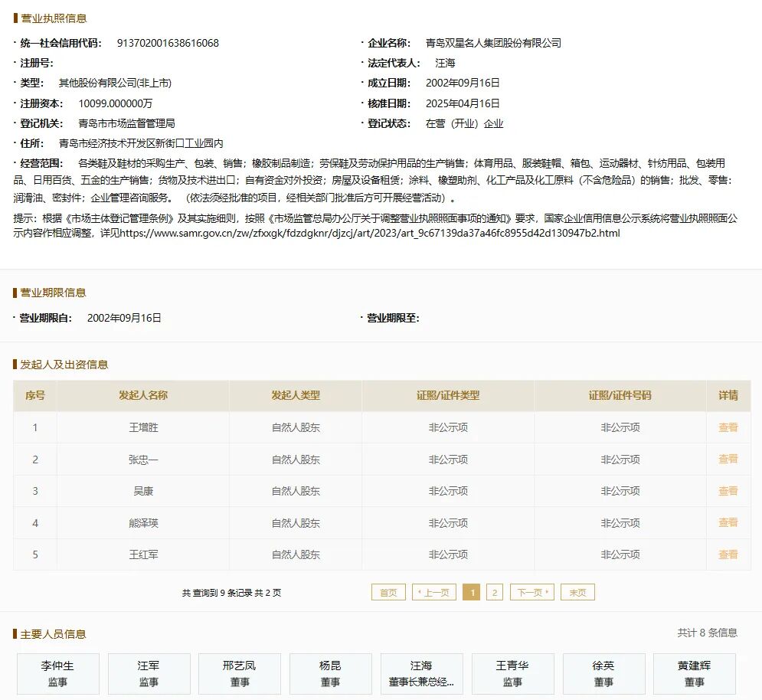This screenshot has height=700, width=762.
Task: Click 证照/证件号码 column header
Action: coord(620,396)
